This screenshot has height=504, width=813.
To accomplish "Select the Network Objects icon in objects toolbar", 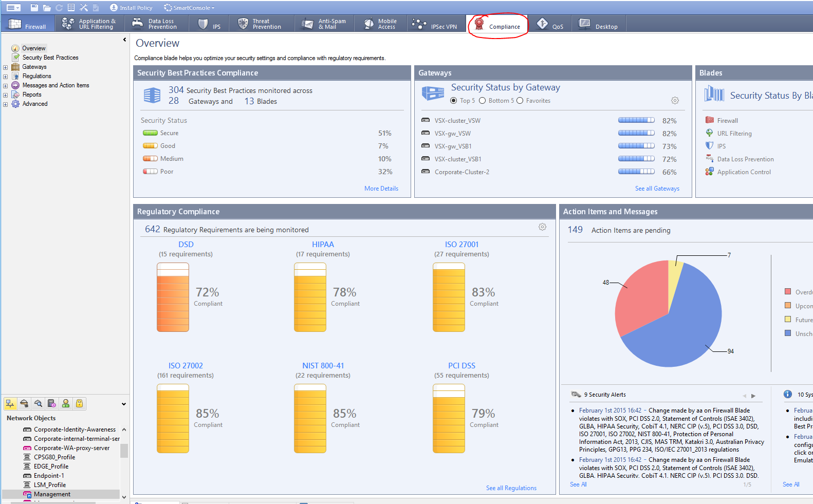I will coord(10,404).
